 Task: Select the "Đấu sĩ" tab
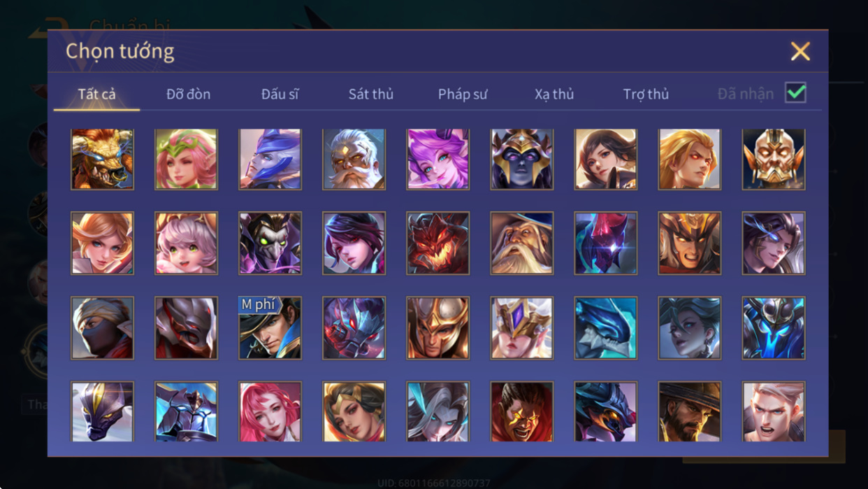280,94
